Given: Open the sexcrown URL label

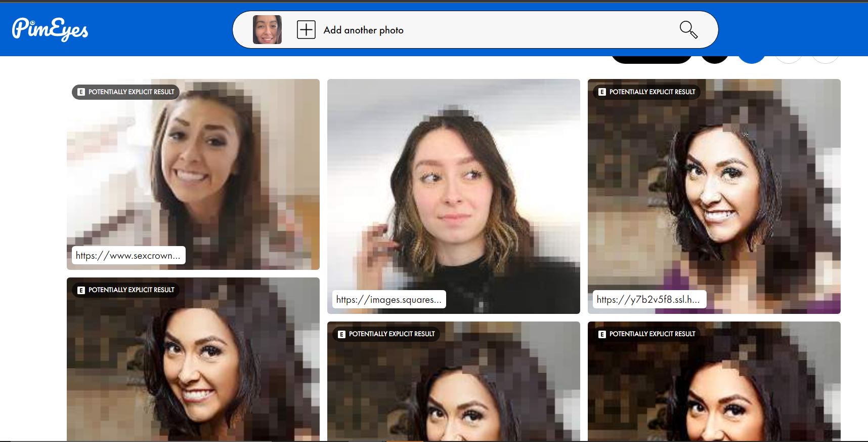Looking at the screenshot, I should pyautogui.click(x=128, y=256).
